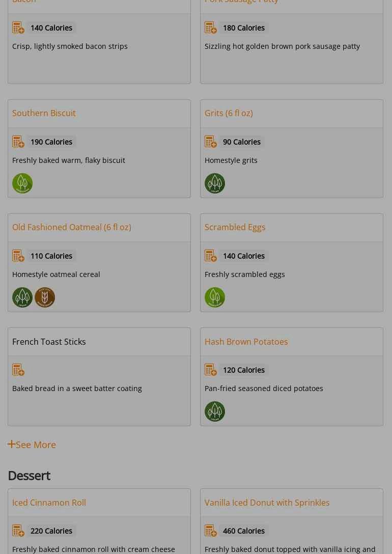This screenshot has height=554, width=392.
Task: Click the Vegetarian icon below Scrambled Eggs
Action: click(215, 297)
